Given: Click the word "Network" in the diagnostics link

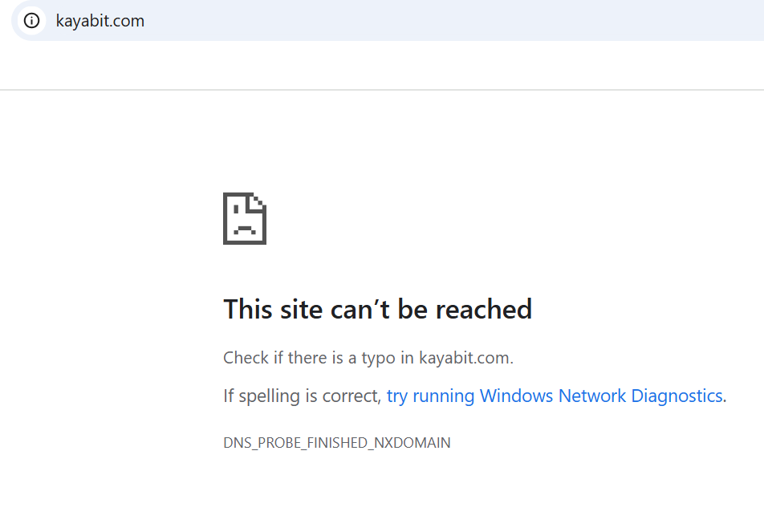Looking at the screenshot, I should (x=592, y=396).
